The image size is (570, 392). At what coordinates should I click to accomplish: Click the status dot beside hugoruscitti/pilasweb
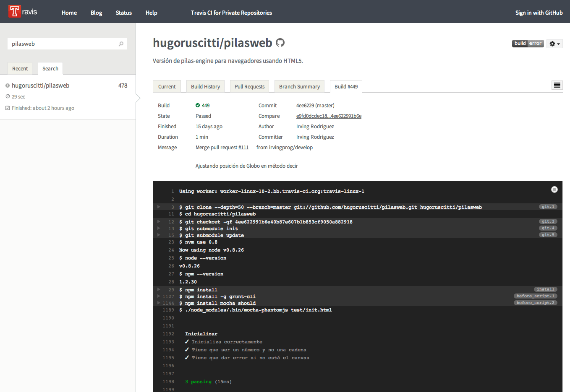click(8, 86)
